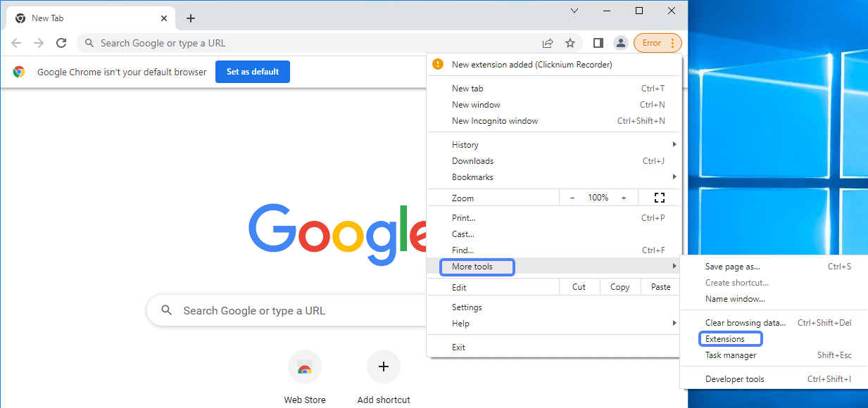Click the share icon in the toolbar
The height and width of the screenshot is (408, 868).
[x=548, y=43]
